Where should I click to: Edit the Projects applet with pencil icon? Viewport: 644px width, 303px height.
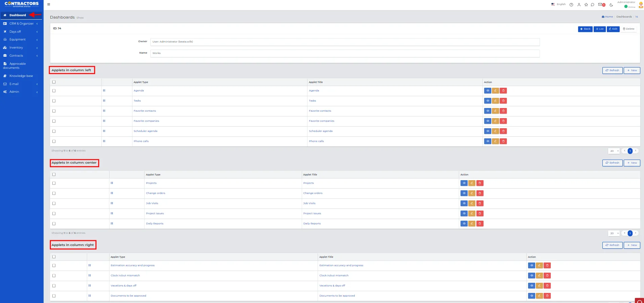click(x=472, y=183)
